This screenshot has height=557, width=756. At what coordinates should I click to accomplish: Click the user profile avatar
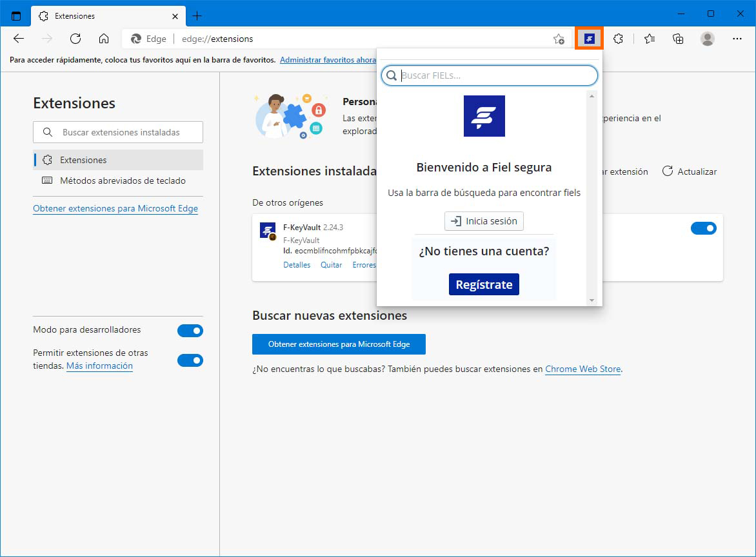point(708,39)
